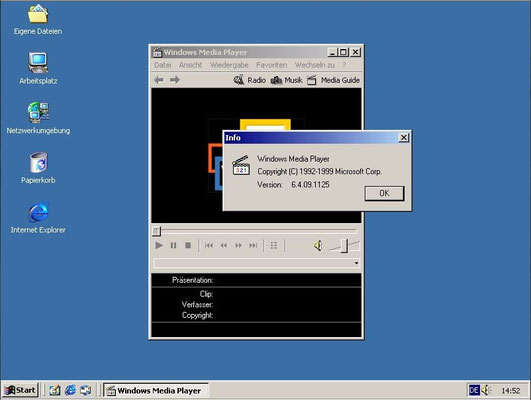Click the volume icon in system tray
531x400 pixels.
coord(486,391)
